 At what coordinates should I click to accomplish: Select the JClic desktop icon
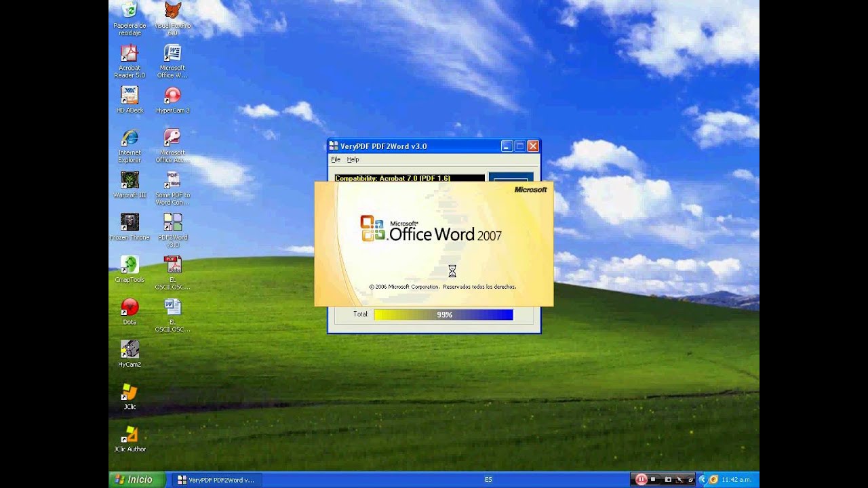coord(130,396)
